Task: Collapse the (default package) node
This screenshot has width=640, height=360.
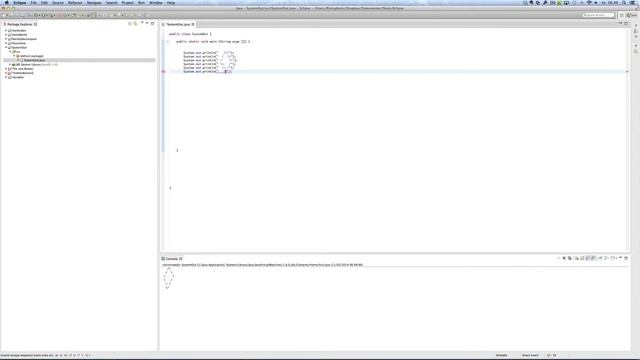Action: pyautogui.click(x=14, y=56)
